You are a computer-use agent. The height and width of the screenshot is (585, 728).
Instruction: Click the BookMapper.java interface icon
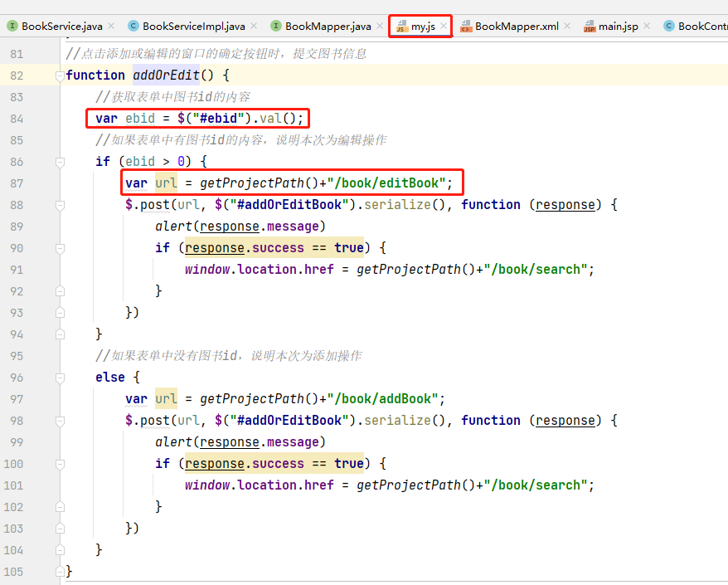coord(276,26)
